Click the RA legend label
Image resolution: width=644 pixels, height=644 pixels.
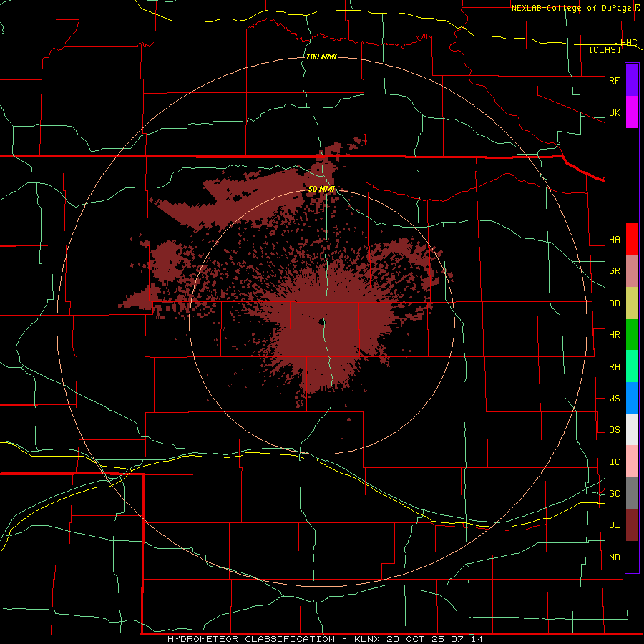(x=614, y=367)
